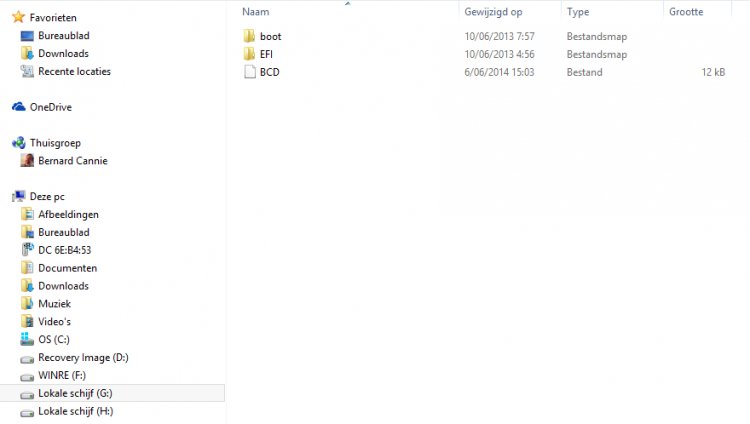
Task: Click date 10/06/2013 7:57 of boot
Action: click(499, 36)
